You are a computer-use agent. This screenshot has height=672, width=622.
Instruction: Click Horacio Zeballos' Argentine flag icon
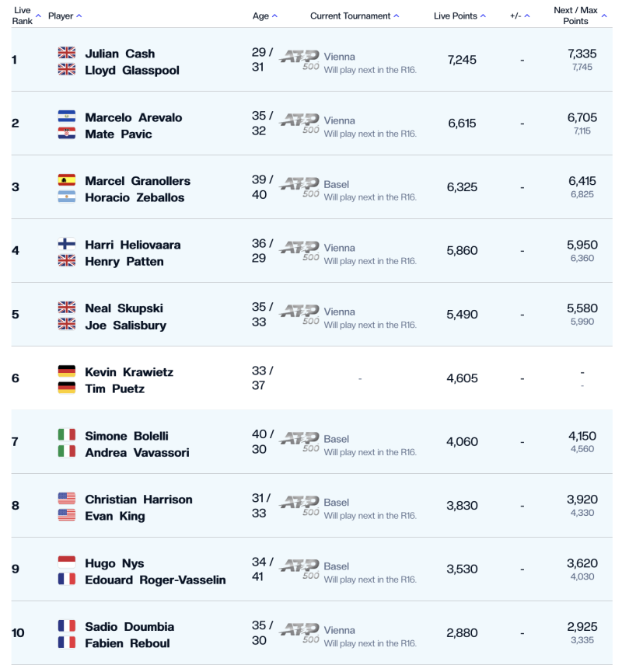(67, 197)
